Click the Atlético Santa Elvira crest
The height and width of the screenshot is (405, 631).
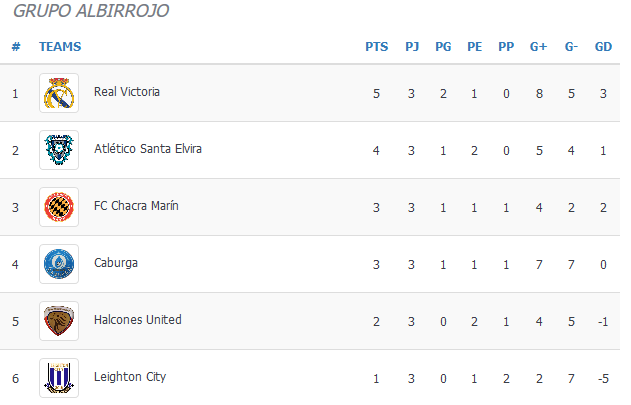[x=59, y=150]
